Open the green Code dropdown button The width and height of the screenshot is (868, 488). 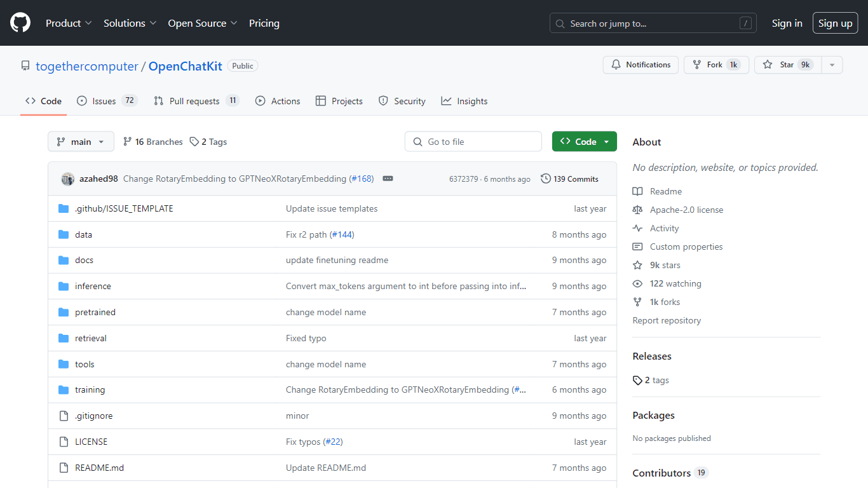(585, 142)
